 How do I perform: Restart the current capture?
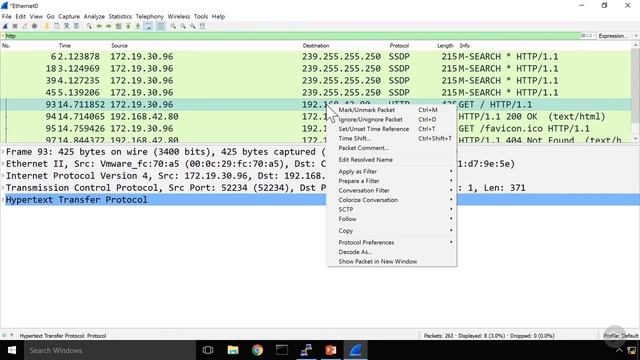(24, 26)
